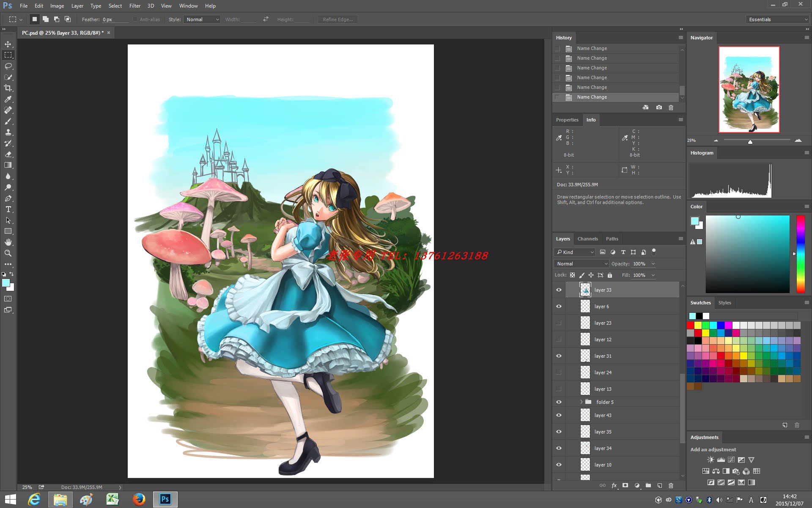Open Firefox from the taskbar

[139, 500]
